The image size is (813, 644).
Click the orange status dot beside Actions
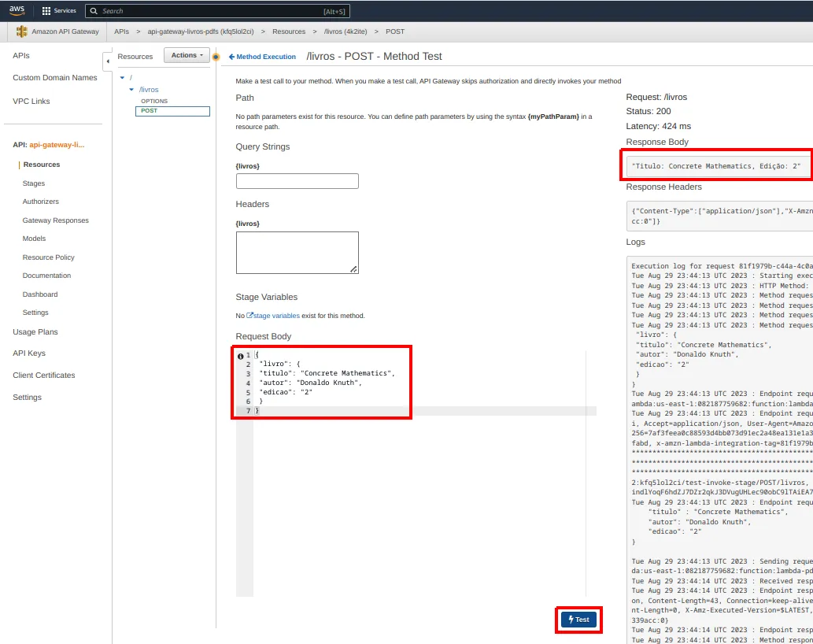point(216,57)
